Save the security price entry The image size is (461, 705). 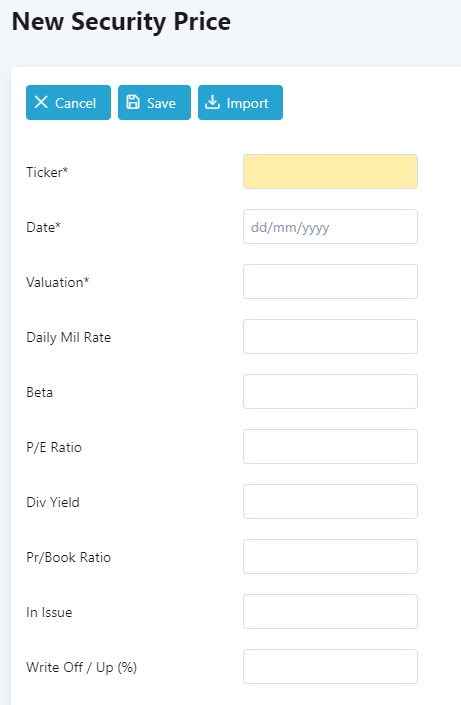coord(154,103)
